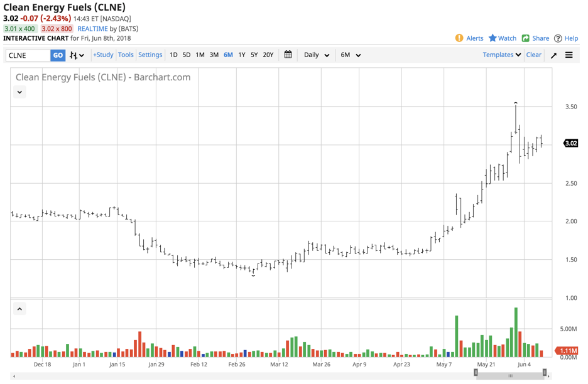This screenshot has height=384, width=588.
Task: Click the GO button
Action: point(58,55)
